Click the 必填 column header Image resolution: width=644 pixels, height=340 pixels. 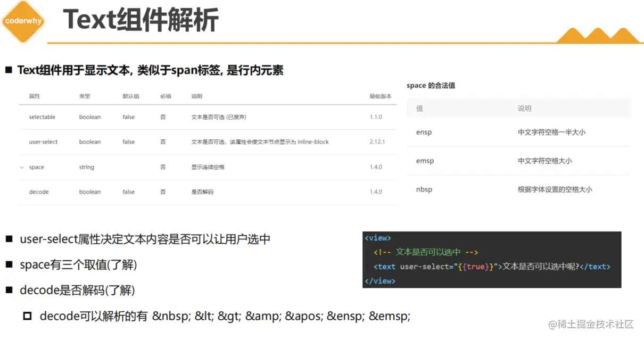[166, 96]
